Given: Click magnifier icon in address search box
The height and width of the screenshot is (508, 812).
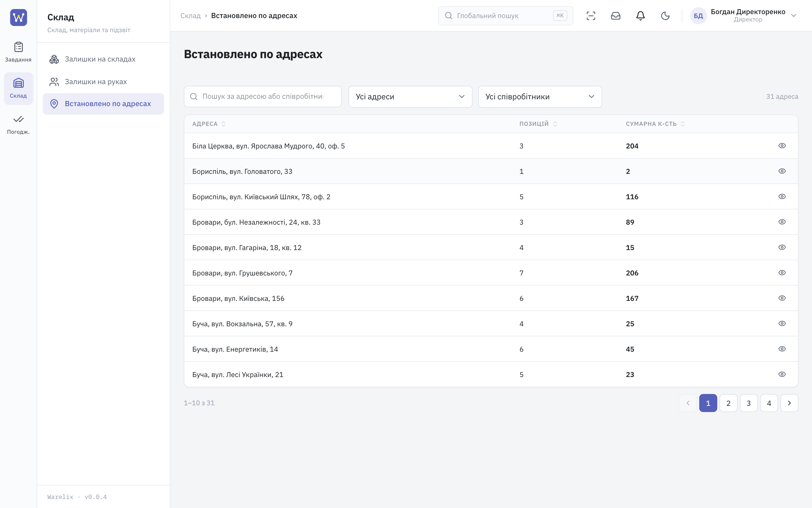Looking at the screenshot, I should (194, 97).
